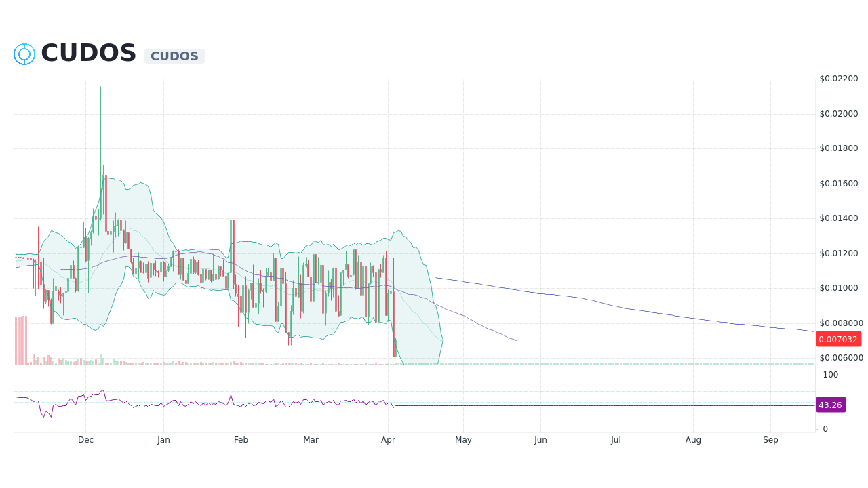Click the purple RSI value badge 43.26
Viewport: 868px width, 488px height.
(831, 405)
